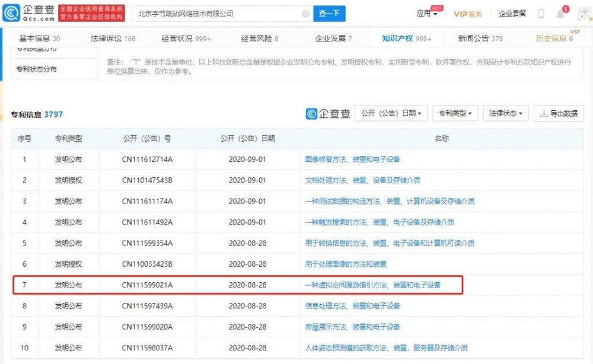This screenshot has width=593, height=364.
Task: Open the 应用 dropdown menu
Action: point(426,14)
